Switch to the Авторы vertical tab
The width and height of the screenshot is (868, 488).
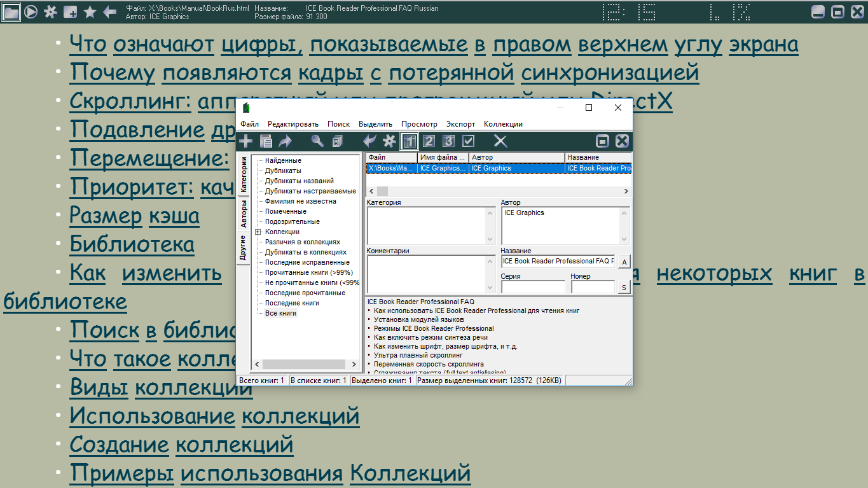pyautogui.click(x=244, y=214)
